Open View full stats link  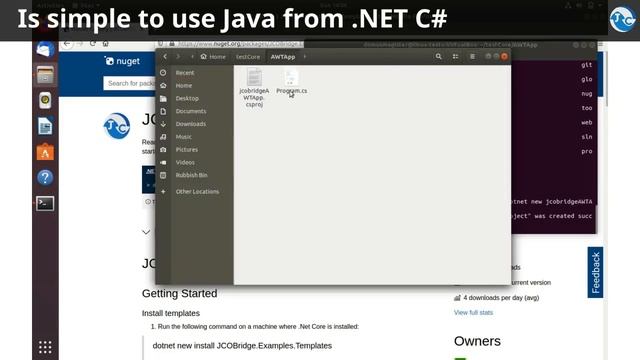473,313
